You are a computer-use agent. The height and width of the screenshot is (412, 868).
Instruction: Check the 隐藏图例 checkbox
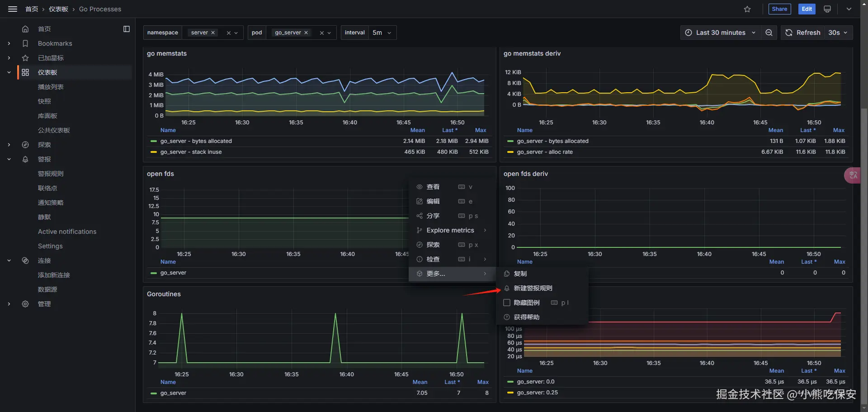507,303
